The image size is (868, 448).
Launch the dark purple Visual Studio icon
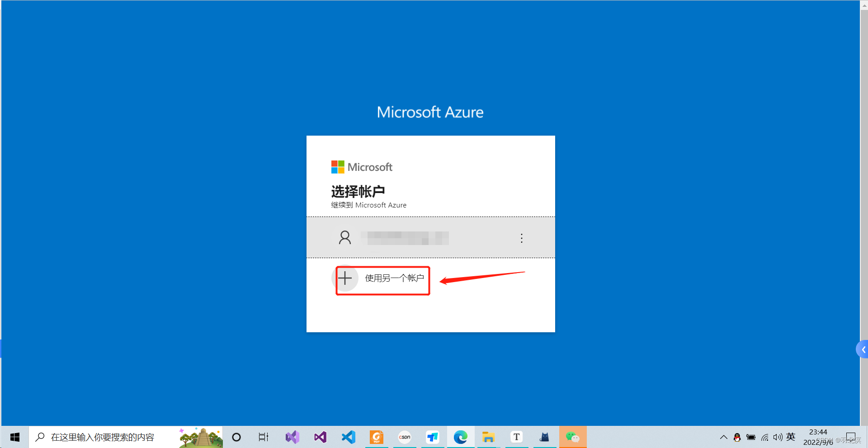[321, 437]
